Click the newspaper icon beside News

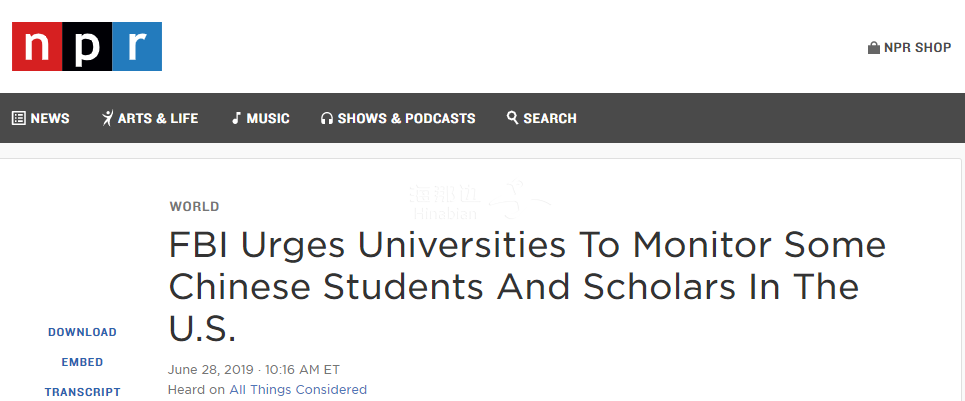coord(18,118)
